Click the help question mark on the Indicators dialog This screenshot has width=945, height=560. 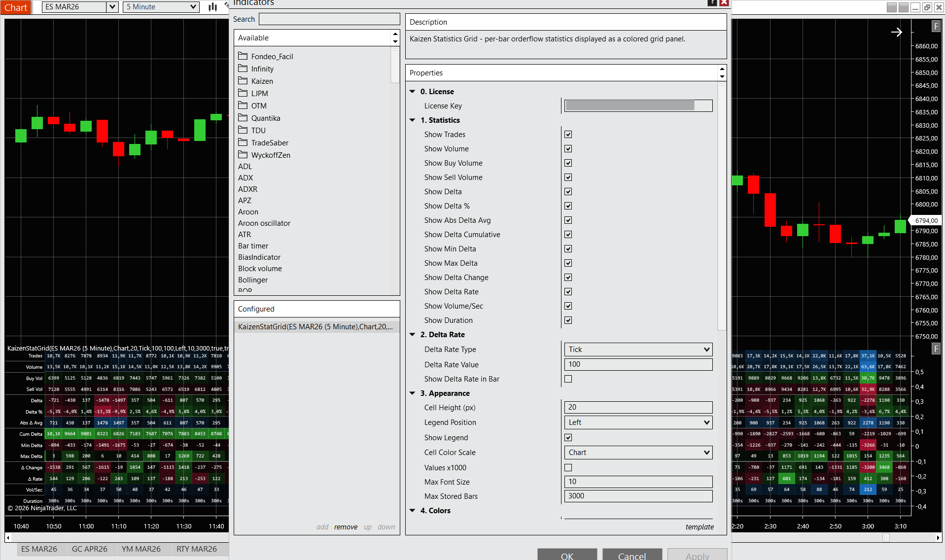pos(712,3)
